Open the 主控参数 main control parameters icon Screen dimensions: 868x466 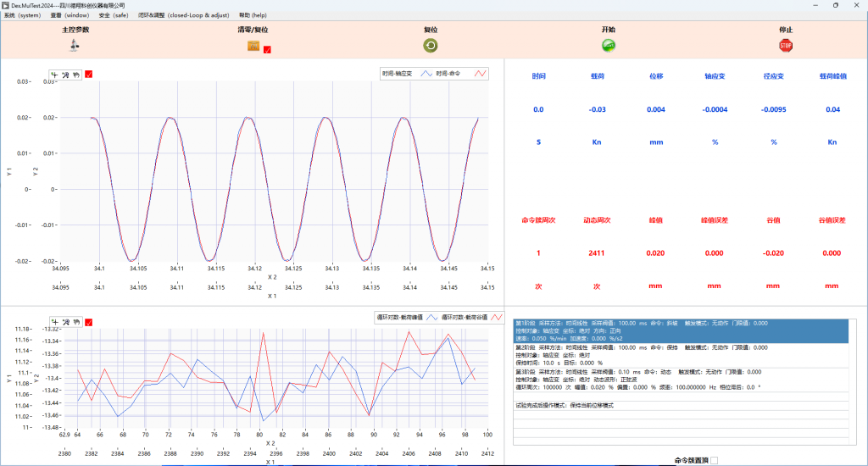click(x=75, y=46)
